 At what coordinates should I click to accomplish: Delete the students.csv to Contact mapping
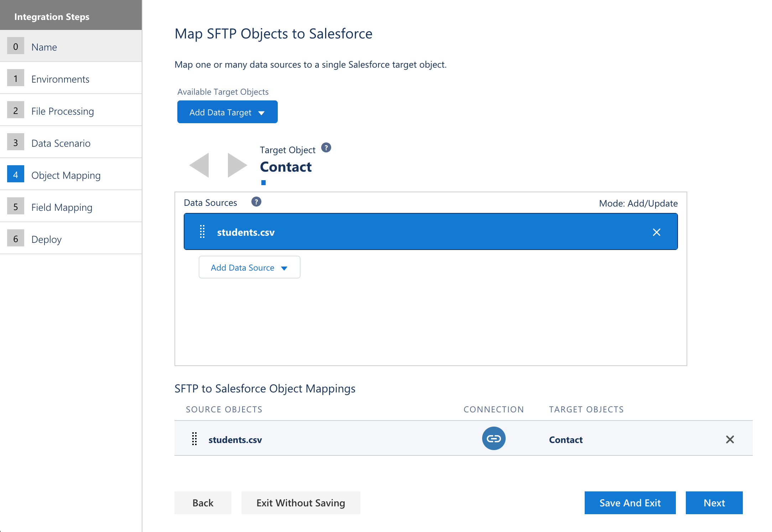point(730,439)
